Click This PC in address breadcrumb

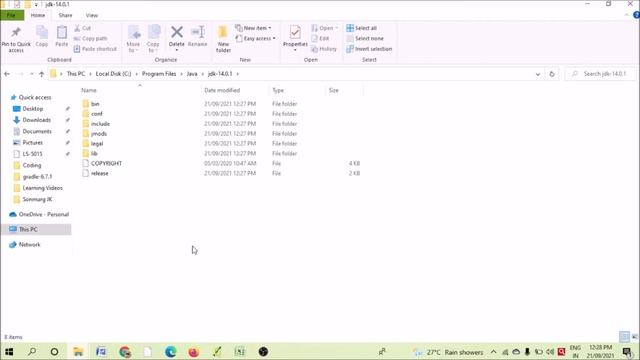pos(76,74)
